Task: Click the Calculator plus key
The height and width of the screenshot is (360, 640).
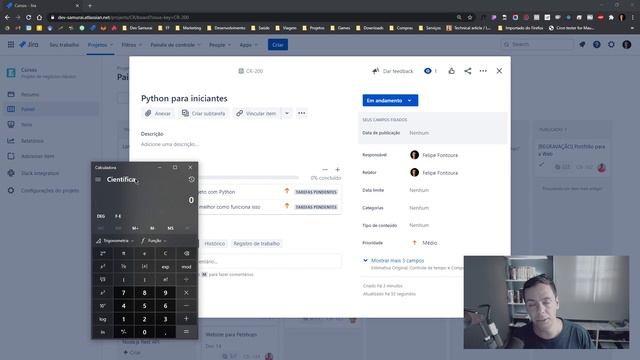Action: (186, 319)
